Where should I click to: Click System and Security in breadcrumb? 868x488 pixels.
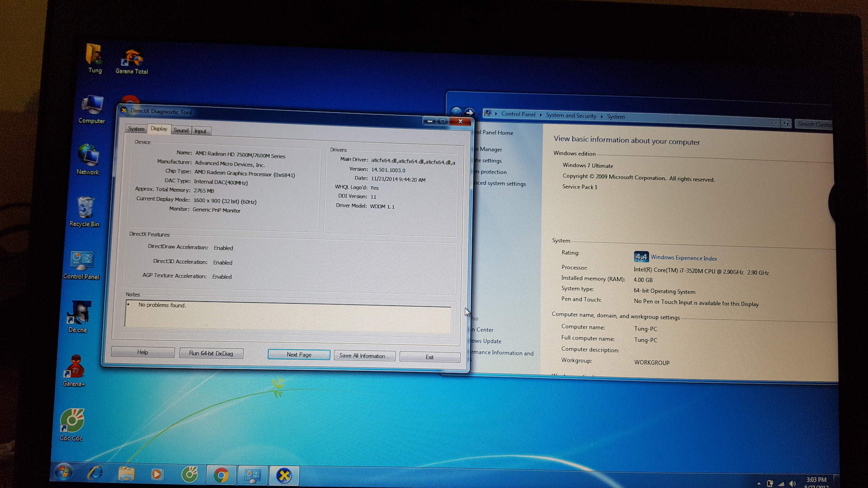tap(571, 116)
